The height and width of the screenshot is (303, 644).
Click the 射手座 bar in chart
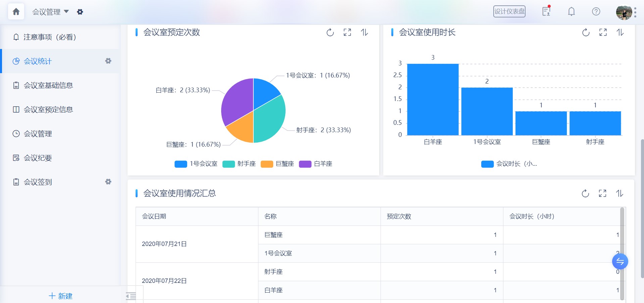[595, 123]
